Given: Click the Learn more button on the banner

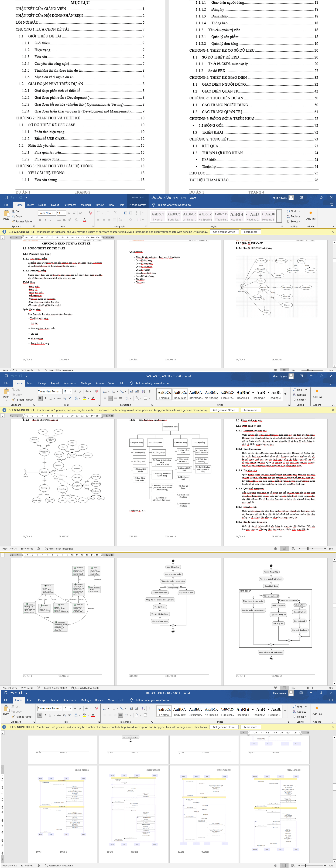Looking at the screenshot, I should coord(251,232).
